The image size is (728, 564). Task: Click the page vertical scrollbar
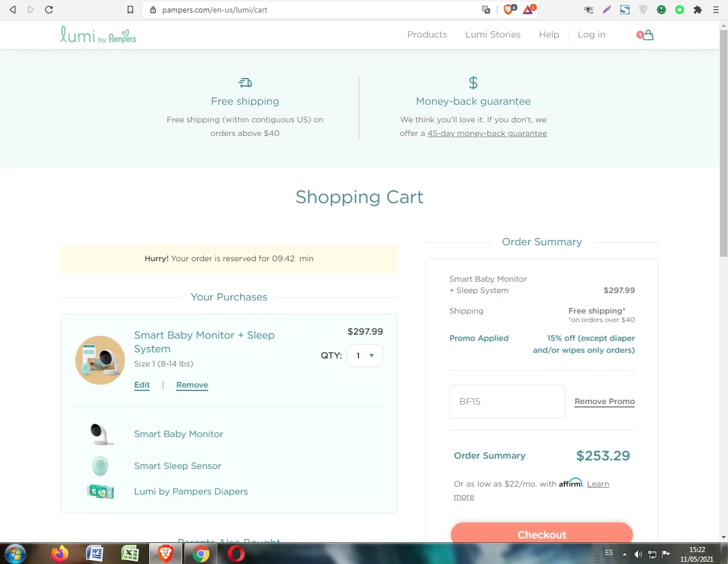coord(723,142)
